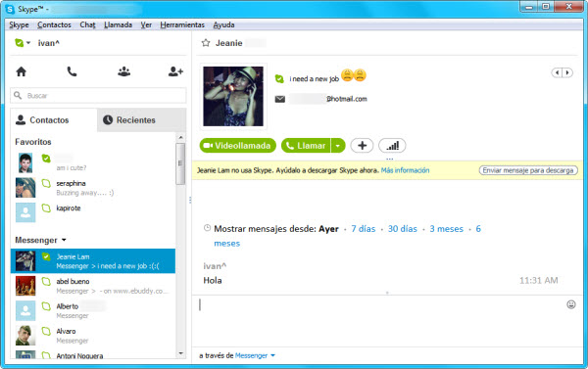Select the seraphina contact
This screenshot has width=588, height=369.
93,188
